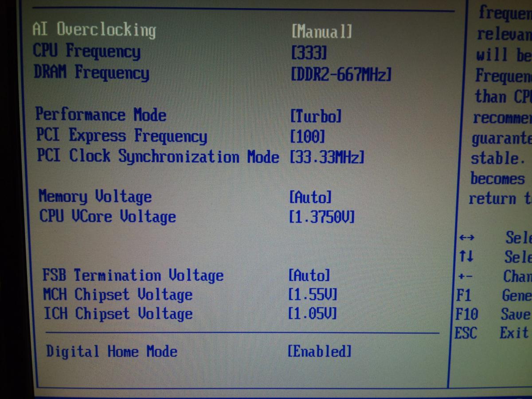Select the FSB Termination Voltage label

(133, 275)
